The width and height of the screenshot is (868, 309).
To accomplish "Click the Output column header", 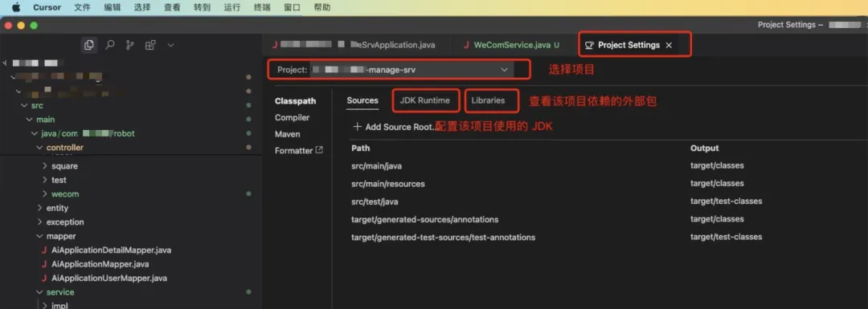I will pos(704,148).
